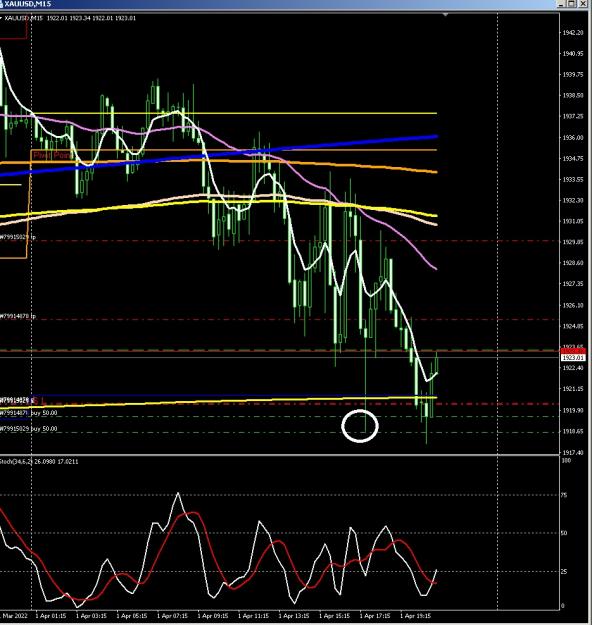
Task: Click the 1918.65 price axis label
Action: pyautogui.click(x=573, y=431)
